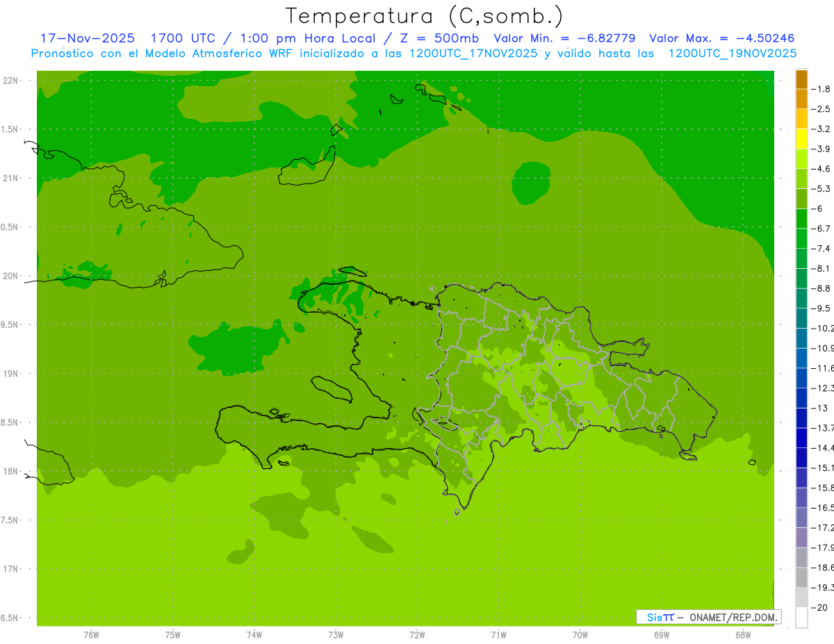
Task: Click the light green swatch between -4.6 and -5.3
Action: click(801, 179)
